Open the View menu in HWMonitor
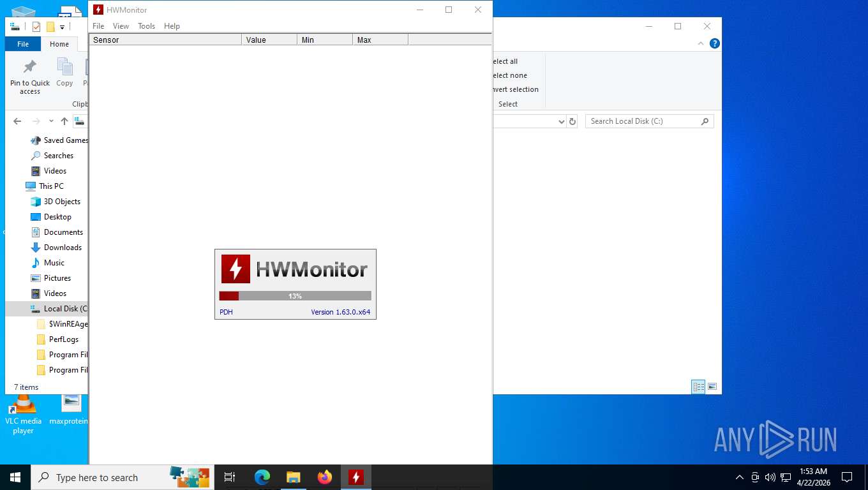 click(x=121, y=26)
